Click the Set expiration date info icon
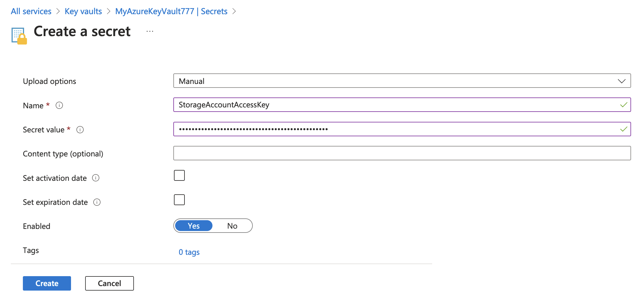The width and height of the screenshot is (644, 296). [x=97, y=202]
